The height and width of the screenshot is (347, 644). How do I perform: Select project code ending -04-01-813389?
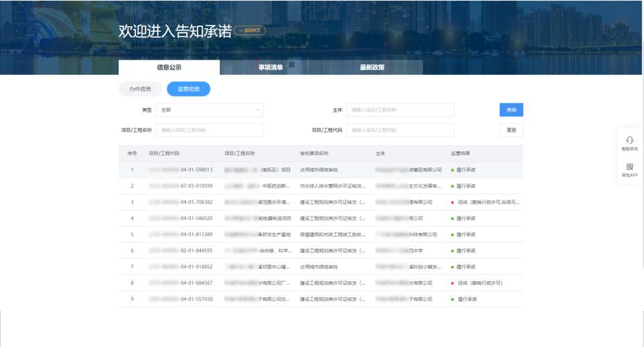coord(181,235)
